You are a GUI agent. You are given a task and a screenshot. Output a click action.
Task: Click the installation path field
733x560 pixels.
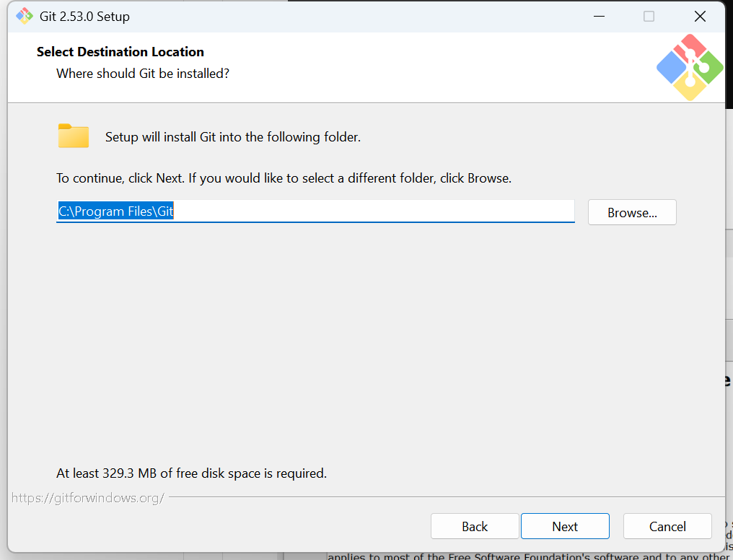[x=315, y=211]
